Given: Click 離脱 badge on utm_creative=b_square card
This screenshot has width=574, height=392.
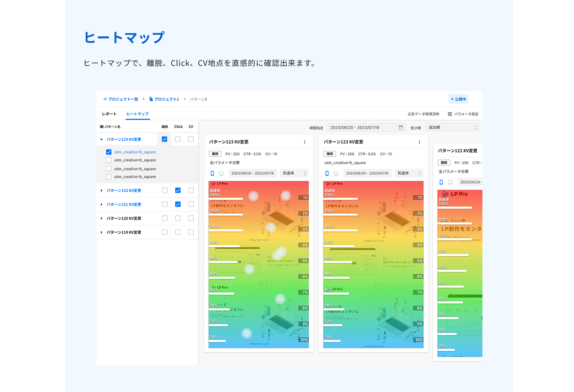Looking at the screenshot, I should point(330,154).
